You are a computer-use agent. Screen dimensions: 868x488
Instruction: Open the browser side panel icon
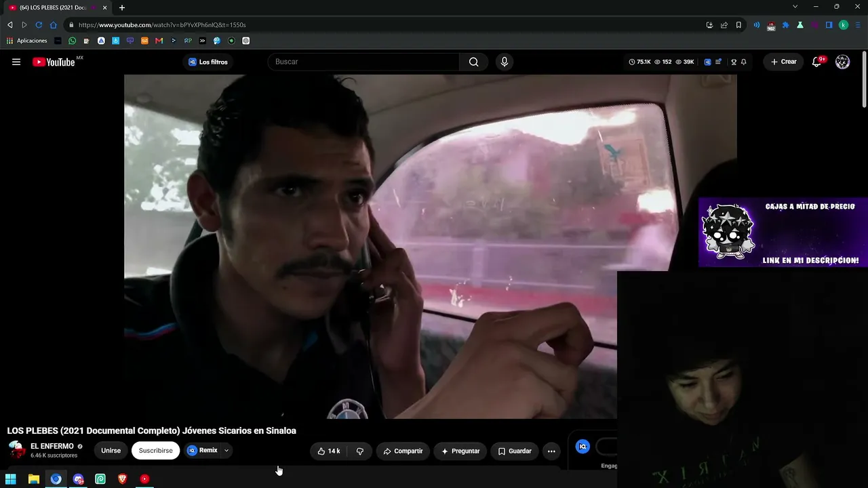coord(829,25)
